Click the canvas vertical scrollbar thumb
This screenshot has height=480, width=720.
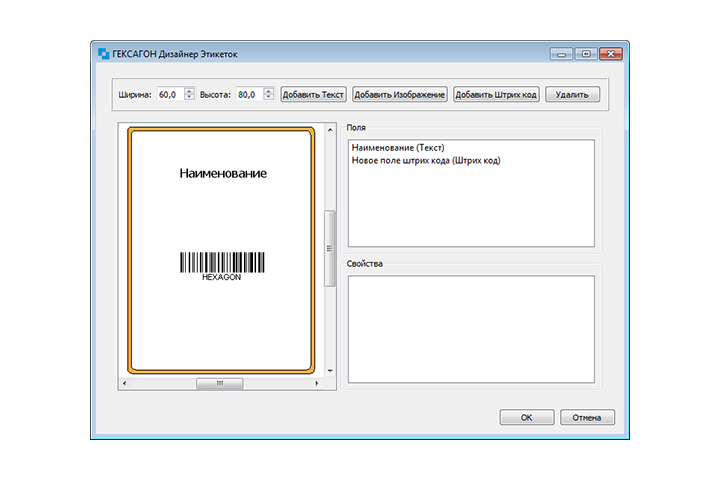pyautogui.click(x=330, y=248)
